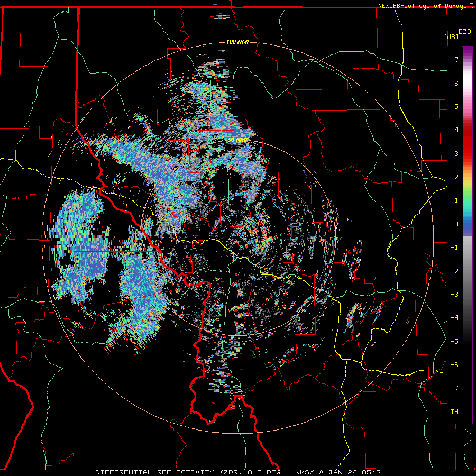Click the KMSX station identifier in caption
This screenshot has width=476, height=476.
(305, 472)
